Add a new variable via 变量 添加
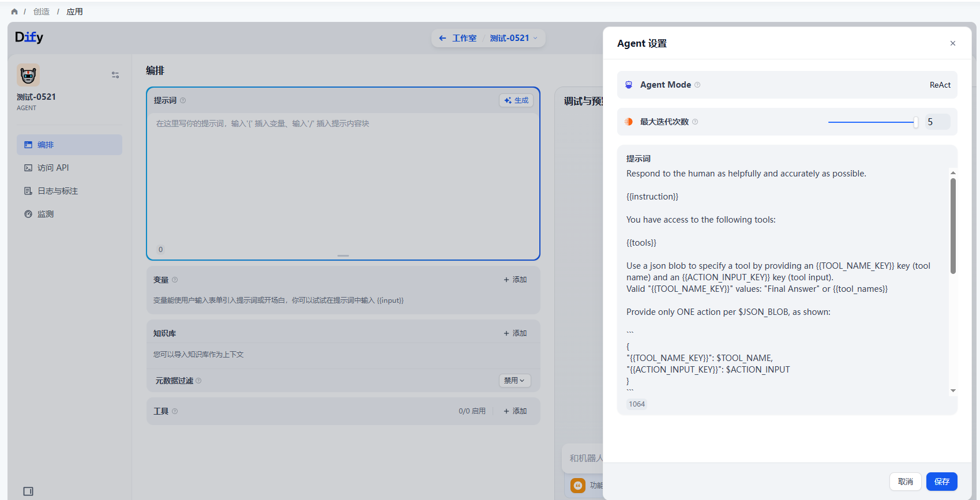980x500 pixels. click(x=515, y=280)
